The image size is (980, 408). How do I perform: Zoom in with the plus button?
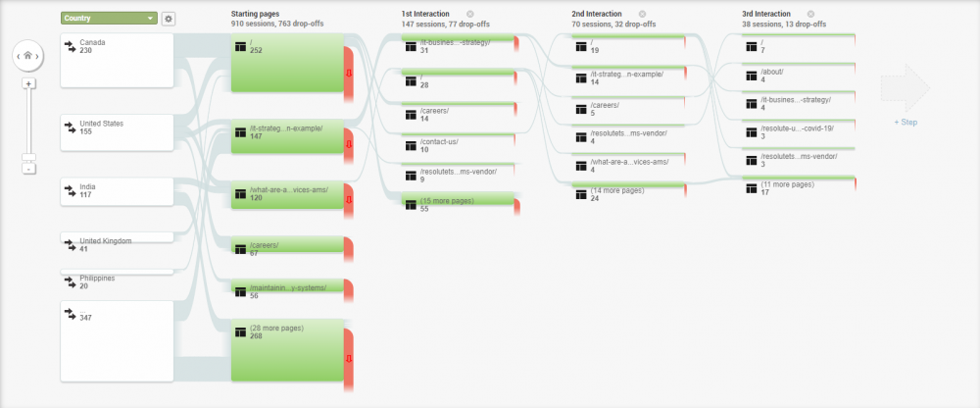click(x=28, y=84)
